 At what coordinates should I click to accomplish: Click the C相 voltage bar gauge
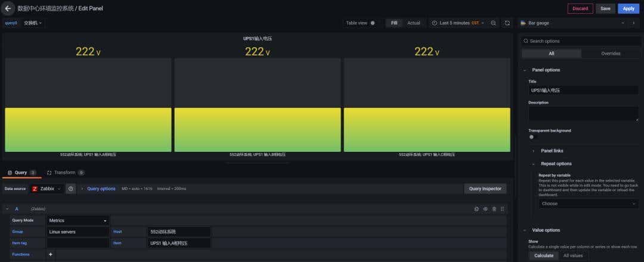coord(427,105)
